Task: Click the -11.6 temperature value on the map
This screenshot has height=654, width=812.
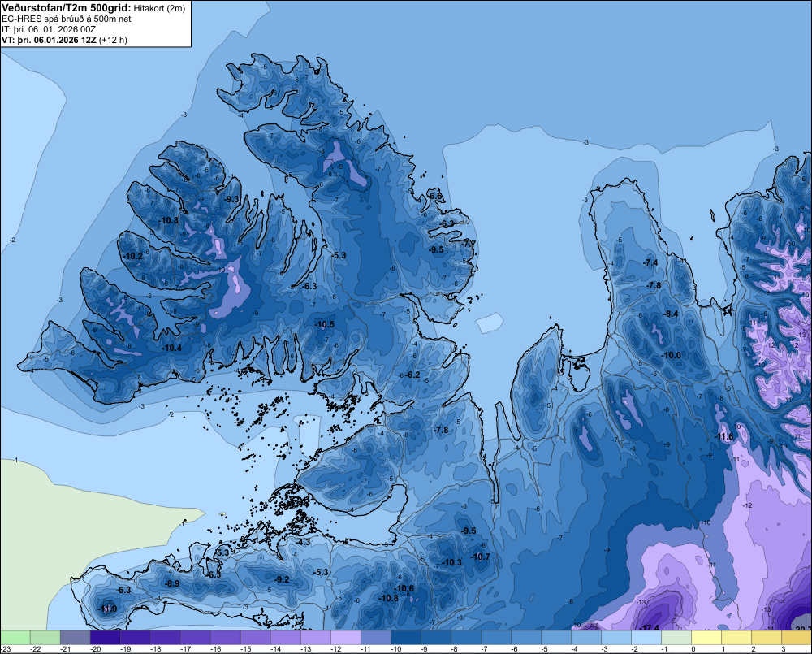Action: [724, 436]
